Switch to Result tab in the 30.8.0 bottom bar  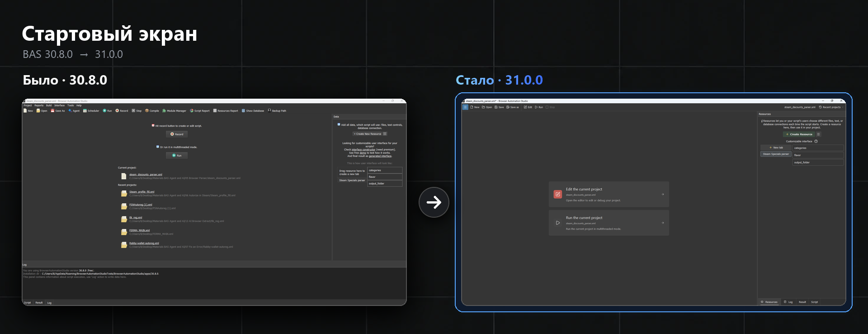39,303
